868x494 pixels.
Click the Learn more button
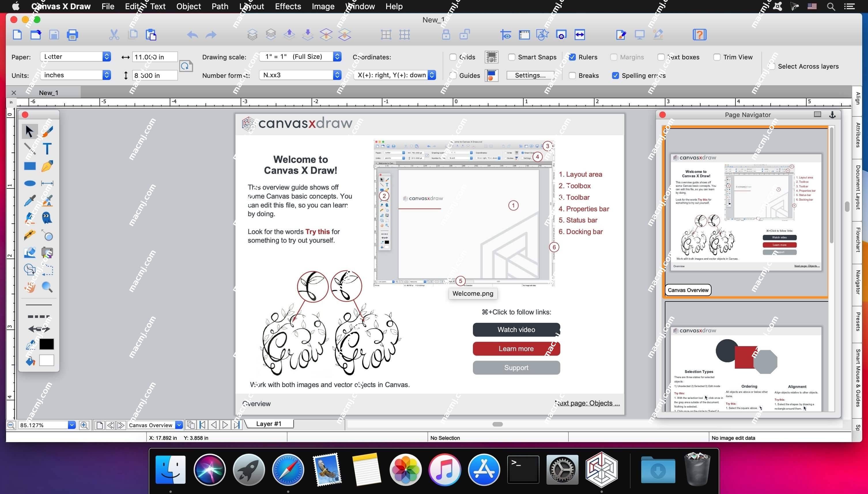tap(515, 349)
